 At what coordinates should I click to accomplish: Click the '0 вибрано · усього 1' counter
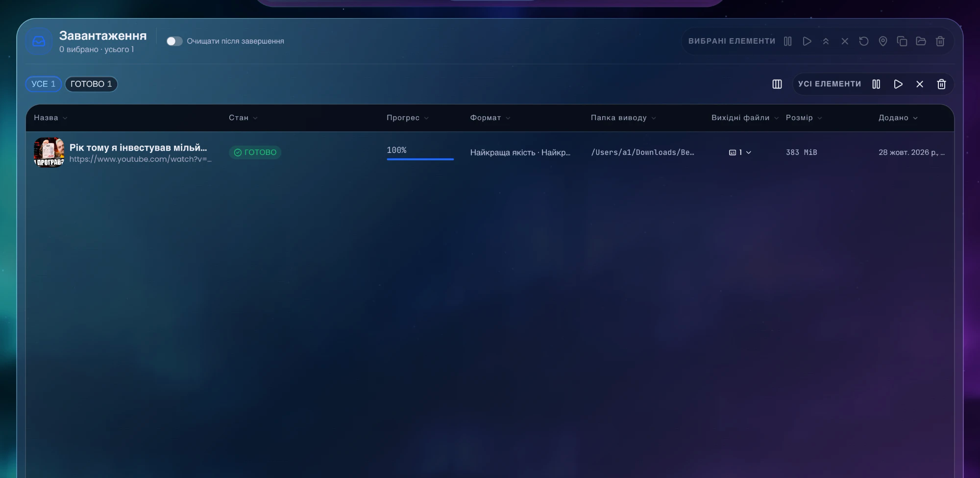[x=97, y=50]
